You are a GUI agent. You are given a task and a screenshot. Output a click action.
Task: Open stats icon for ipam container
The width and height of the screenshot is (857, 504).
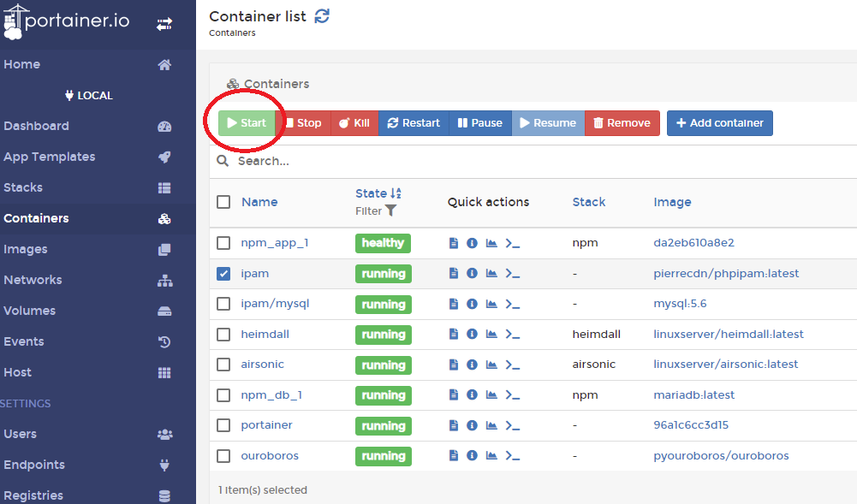[x=491, y=274]
